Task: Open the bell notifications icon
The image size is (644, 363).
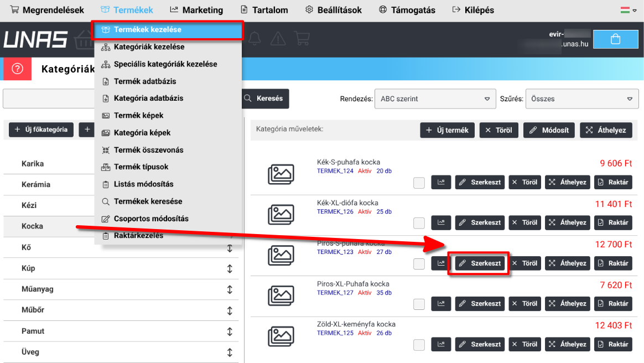Action: point(255,39)
